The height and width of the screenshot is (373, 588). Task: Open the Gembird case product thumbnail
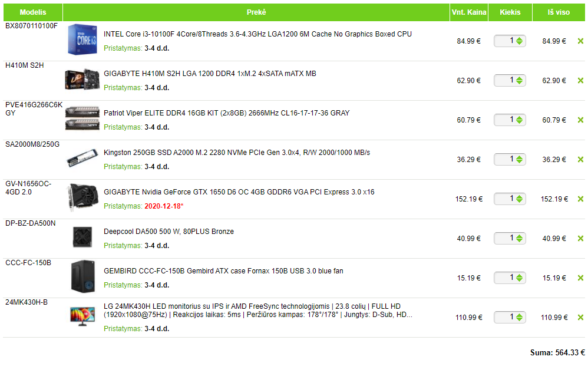tap(83, 277)
